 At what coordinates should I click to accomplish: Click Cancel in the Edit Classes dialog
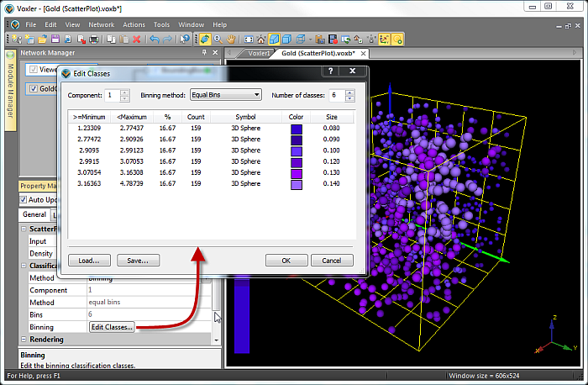tap(332, 261)
